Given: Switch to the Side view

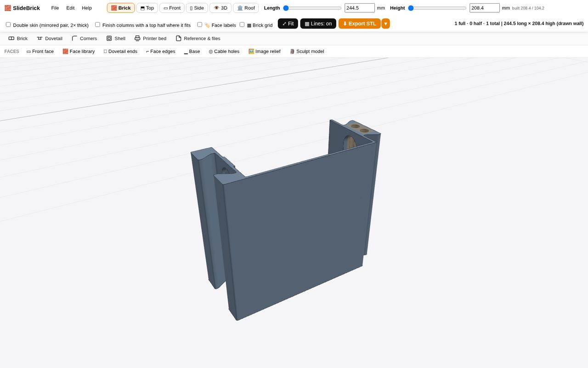Looking at the screenshot, I should [x=197, y=8].
